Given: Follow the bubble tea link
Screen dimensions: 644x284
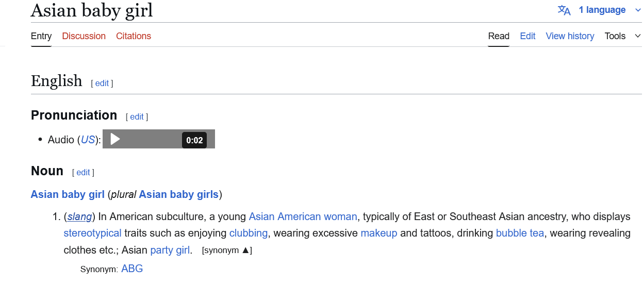Looking at the screenshot, I should (x=520, y=233).
